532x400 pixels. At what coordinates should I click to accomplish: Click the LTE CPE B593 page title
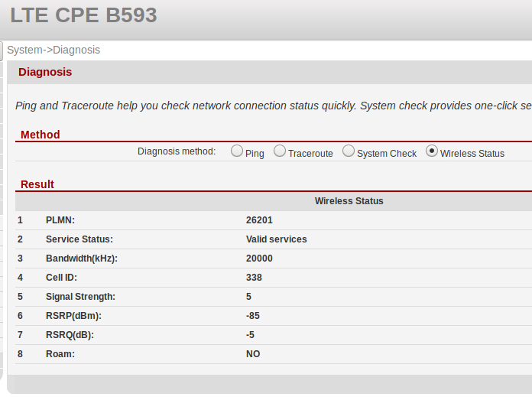point(83,15)
